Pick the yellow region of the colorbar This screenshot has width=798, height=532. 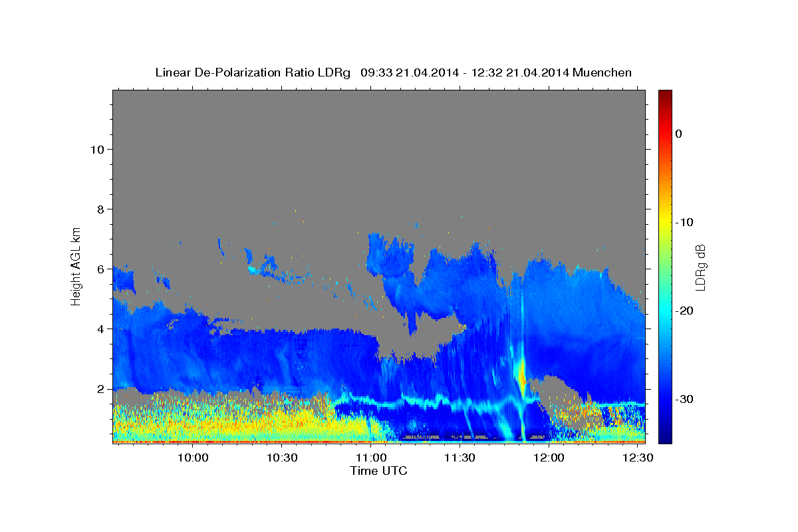[664, 222]
